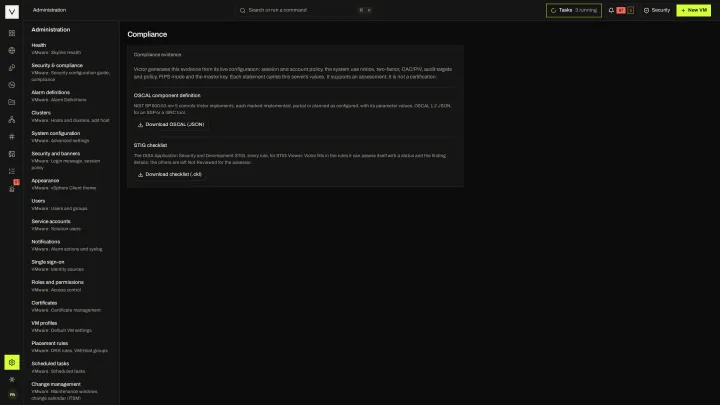Viewport: 720px width, 405px height.
Task: Open the user avatar at the rail bottom
Action: point(12,394)
